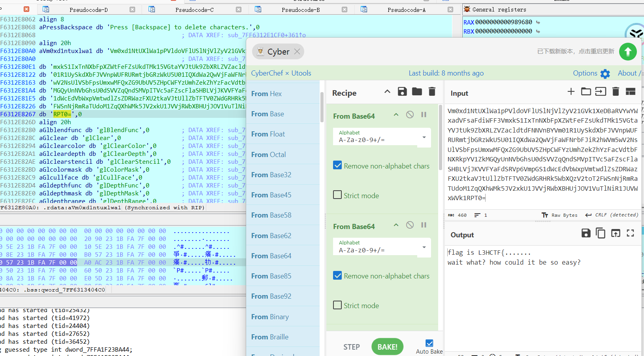Copy the output to clipboard
This screenshot has width=644, height=356.
(x=601, y=233)
